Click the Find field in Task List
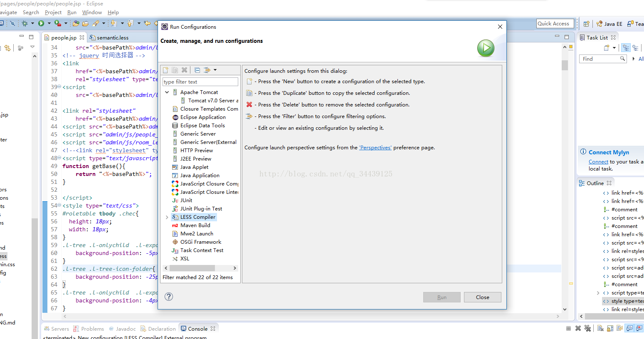Screen dimensions: 644x339 (602, 59)
